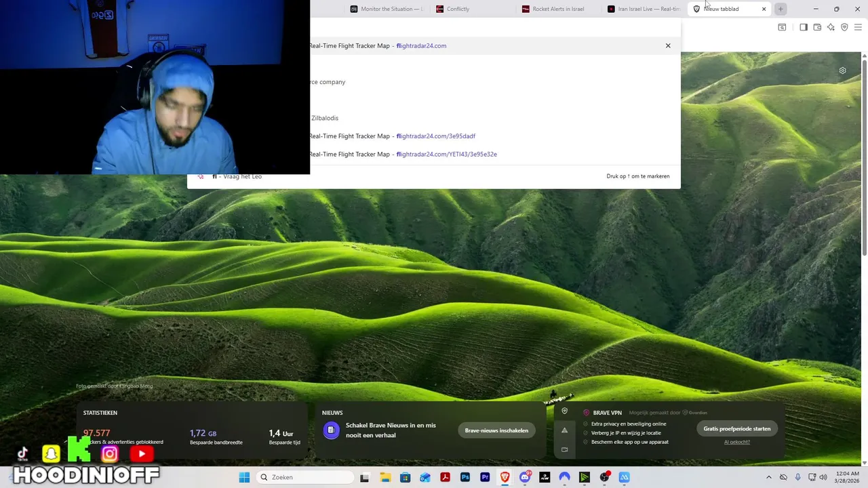Image resolution: width=868 pixels, height=488 pixels.
Task: Switch to the Rocket Alerts in Israel tab
Action: click(x=558, y=9)
